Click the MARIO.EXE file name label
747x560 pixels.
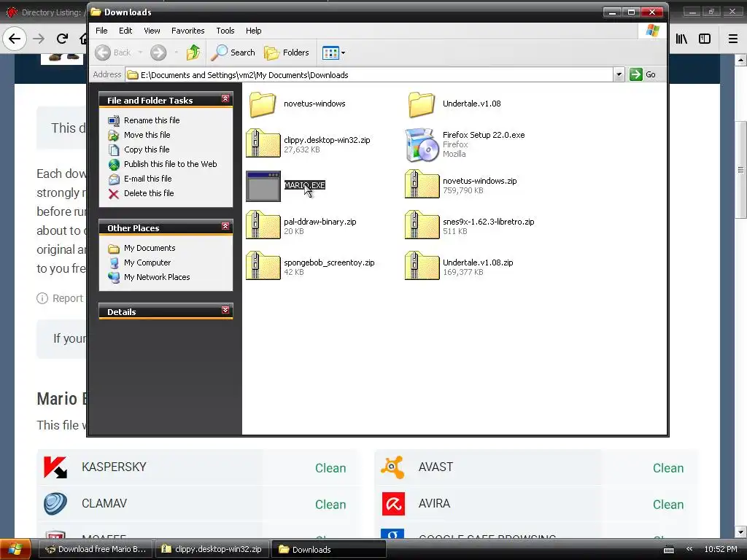[x=304, y=185]
